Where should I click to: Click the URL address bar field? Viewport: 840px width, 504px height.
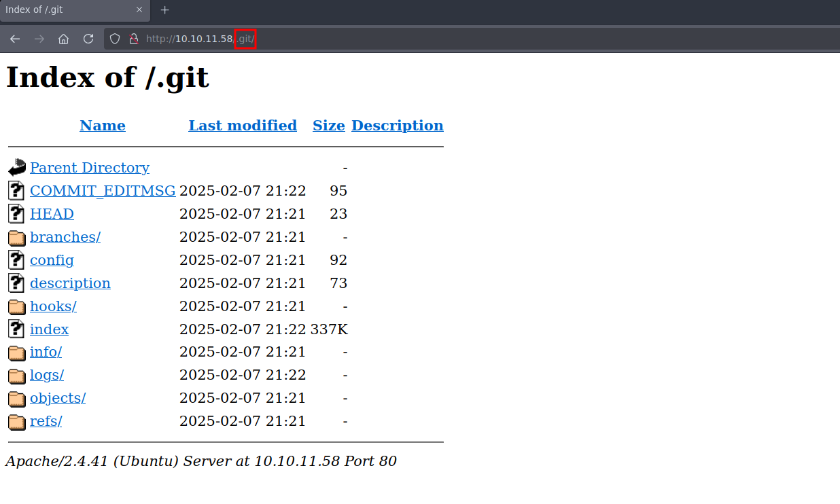pyautogui.click(x=476, y=39)
